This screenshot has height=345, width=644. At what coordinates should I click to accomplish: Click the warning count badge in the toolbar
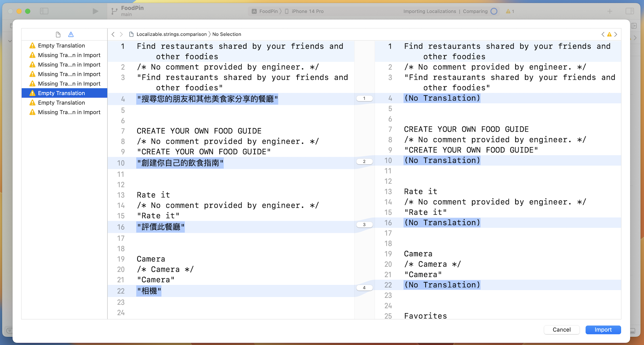coord(510,11)
